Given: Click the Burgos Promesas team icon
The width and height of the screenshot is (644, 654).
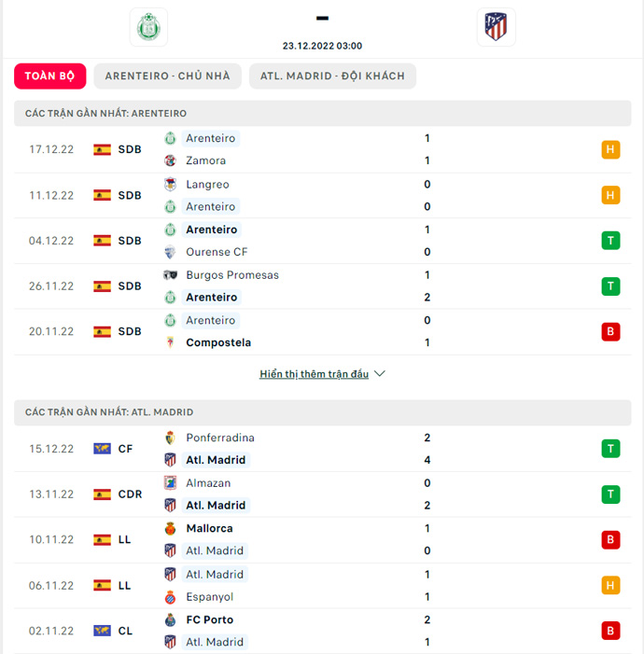Looking at the screenshot, I should click(x=170, y=275).
